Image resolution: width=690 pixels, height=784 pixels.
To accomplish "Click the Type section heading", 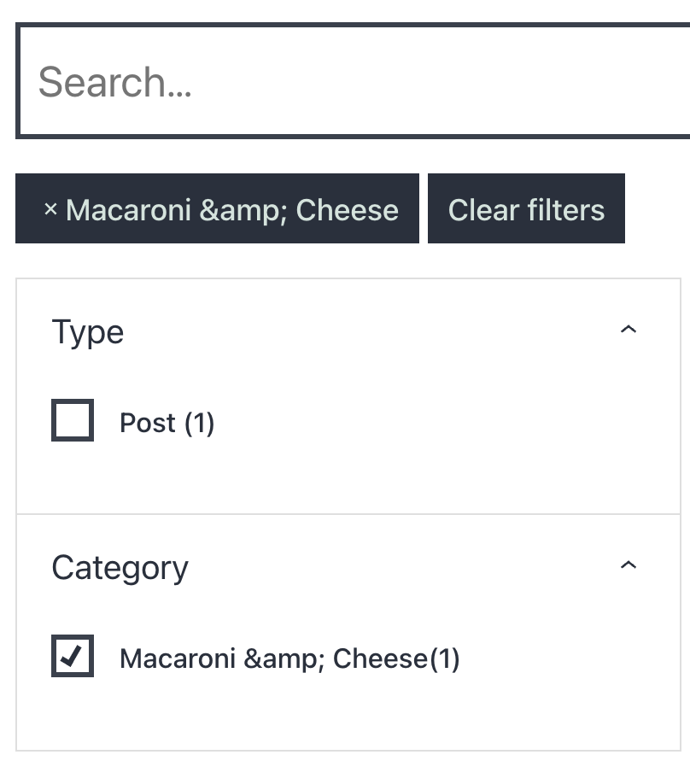I will pyautogui.click(x=88, y=332).
